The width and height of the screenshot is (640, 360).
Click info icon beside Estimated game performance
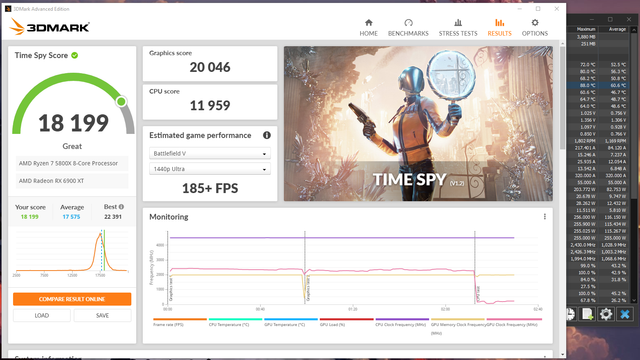[x=267, y=135]
